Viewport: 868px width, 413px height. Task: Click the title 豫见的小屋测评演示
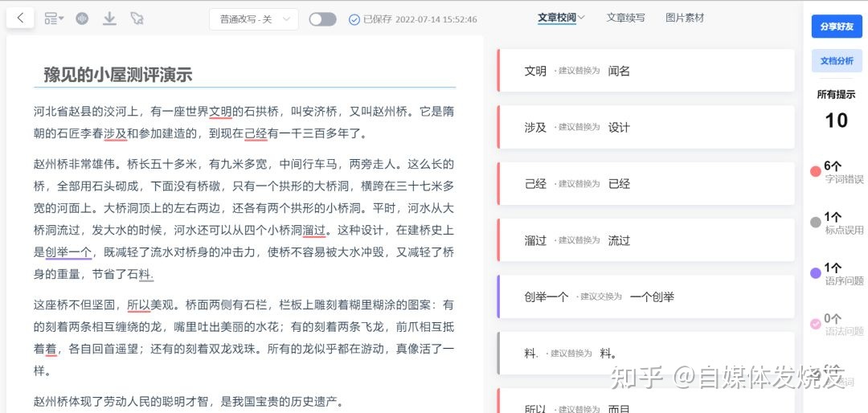coord(118,76)
